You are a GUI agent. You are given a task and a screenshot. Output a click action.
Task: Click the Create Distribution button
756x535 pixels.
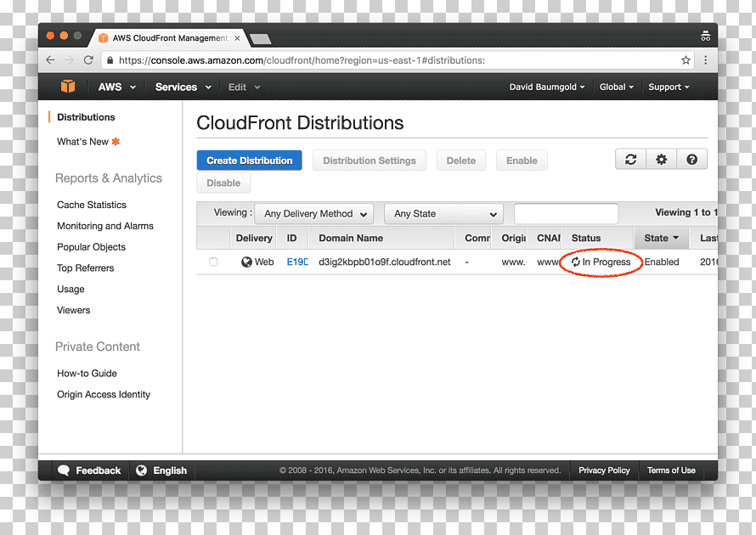click(249, 160)
